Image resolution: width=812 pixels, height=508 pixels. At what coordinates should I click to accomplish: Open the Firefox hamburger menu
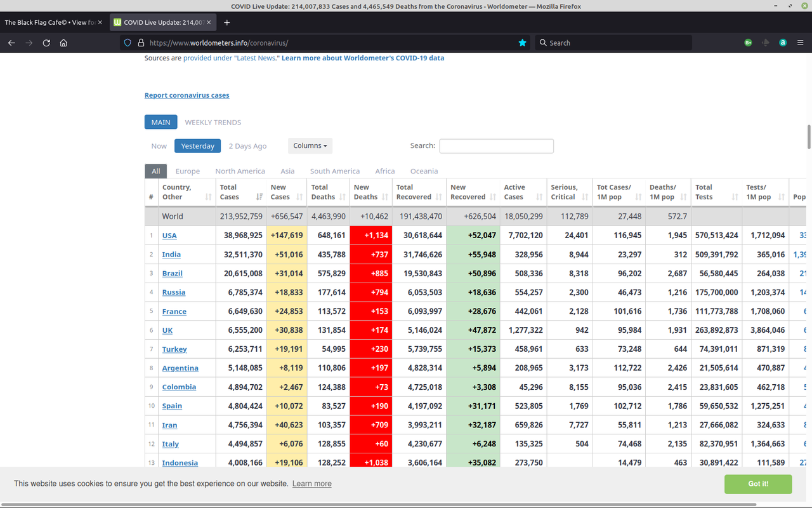click(x=800, y=43)
